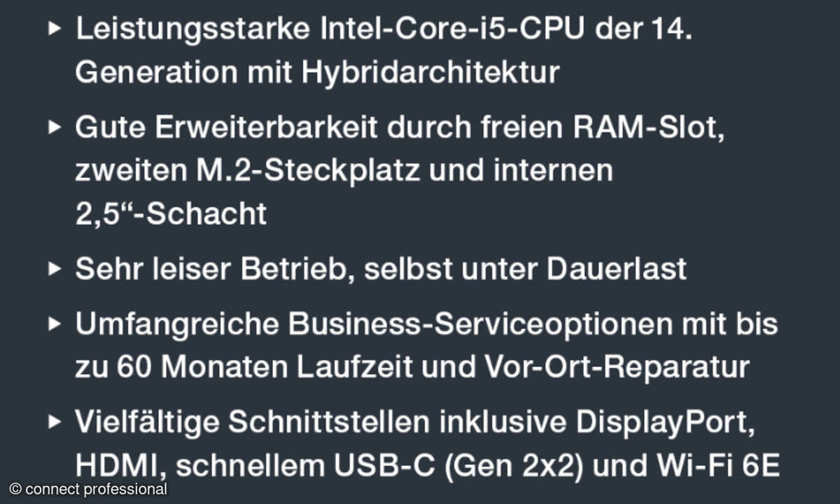Select the triangle bullet beside Umfangreiche Business-Serviceoptionen
Screen dimensions: 840x504
(55, 325)
